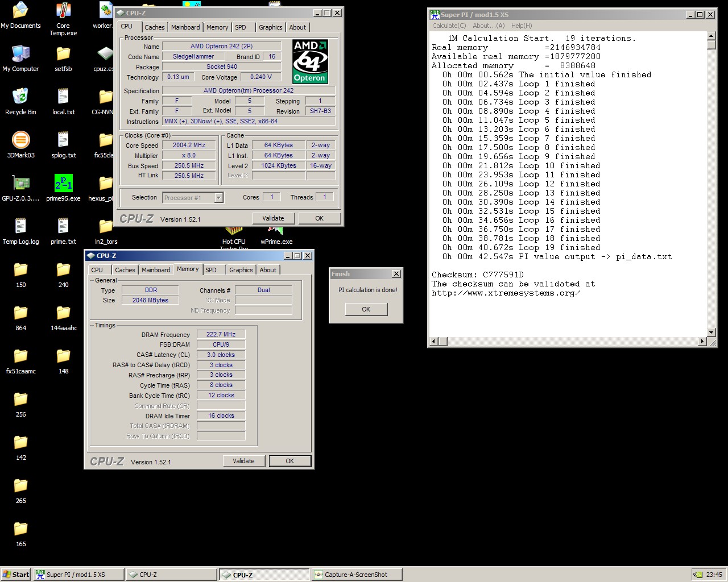The height and width of the screenshot is (582, 728).
Task: Open Temp Log.log file icon
Action: pyautogui.click(x=20, y=231)
